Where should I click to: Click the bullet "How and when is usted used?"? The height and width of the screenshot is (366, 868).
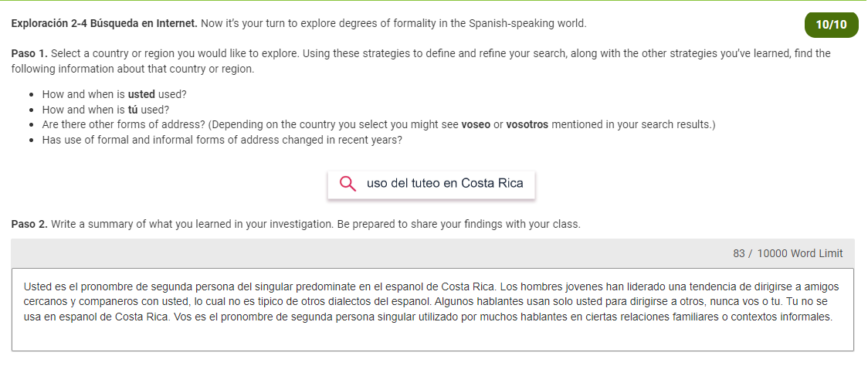pyautogui.click(x=110, y=94)
